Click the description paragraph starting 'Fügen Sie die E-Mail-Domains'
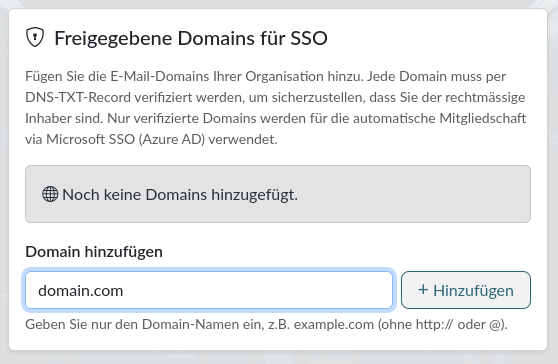This screenshot has width=558, height=364. 276,108
